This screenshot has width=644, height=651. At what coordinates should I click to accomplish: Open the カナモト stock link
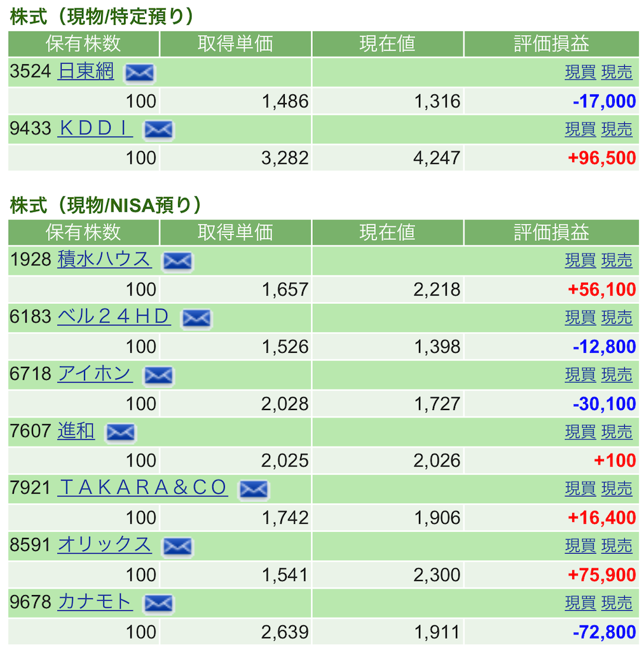click(x=95, y=601)
